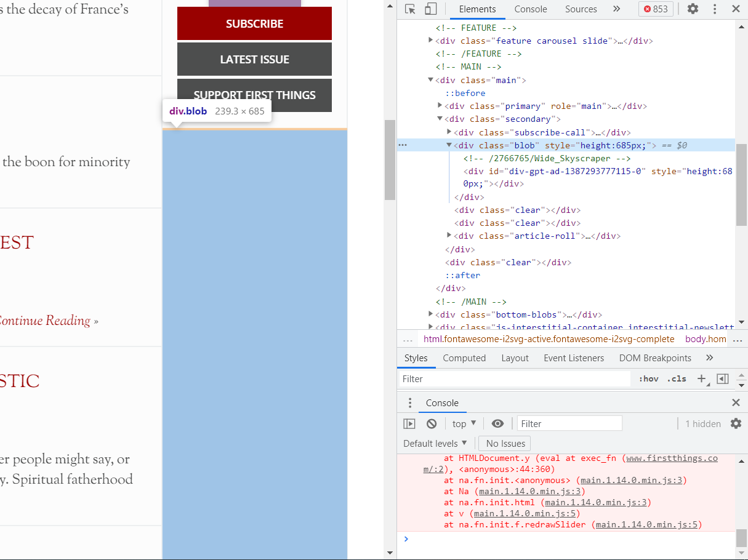Switch to the Computed styles tab
The height and width of the screenshot is (560, 748).
[464, 358]
